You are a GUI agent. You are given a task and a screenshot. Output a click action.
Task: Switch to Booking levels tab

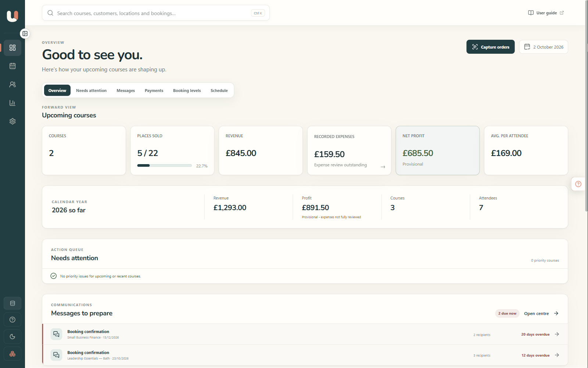pyautogui.click(x=187, y=90)
